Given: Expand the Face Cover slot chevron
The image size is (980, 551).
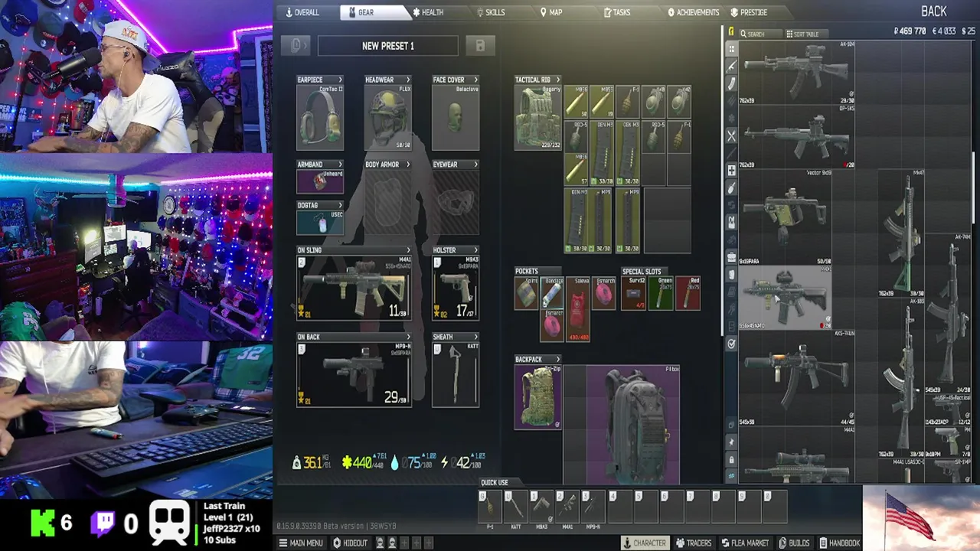Looking at the screenshot, I should pos(475,80).
